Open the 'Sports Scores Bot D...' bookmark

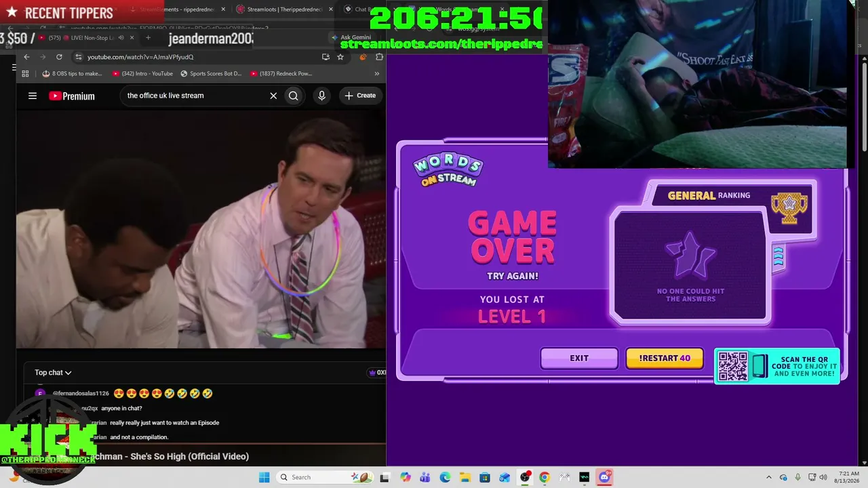click(x=211, y=73)
